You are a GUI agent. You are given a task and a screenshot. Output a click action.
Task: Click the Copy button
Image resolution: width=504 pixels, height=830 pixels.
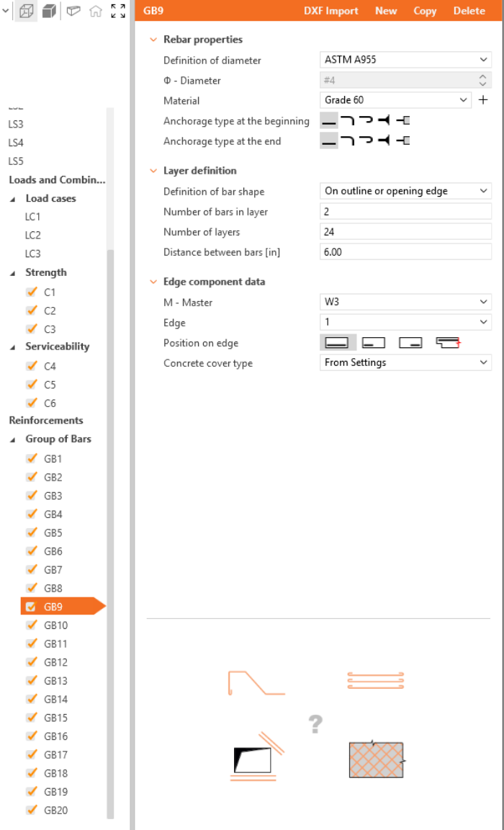(x=425, y=11)
